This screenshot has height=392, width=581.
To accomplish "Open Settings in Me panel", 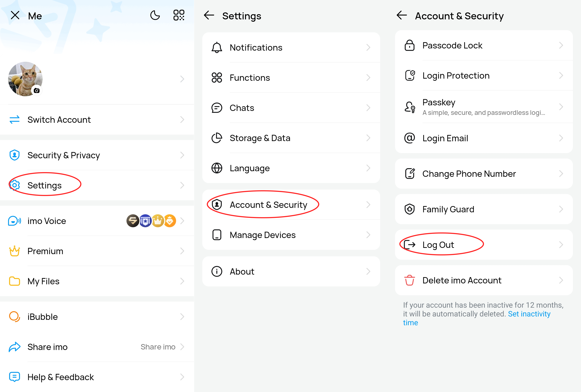I will pos(97,185).
